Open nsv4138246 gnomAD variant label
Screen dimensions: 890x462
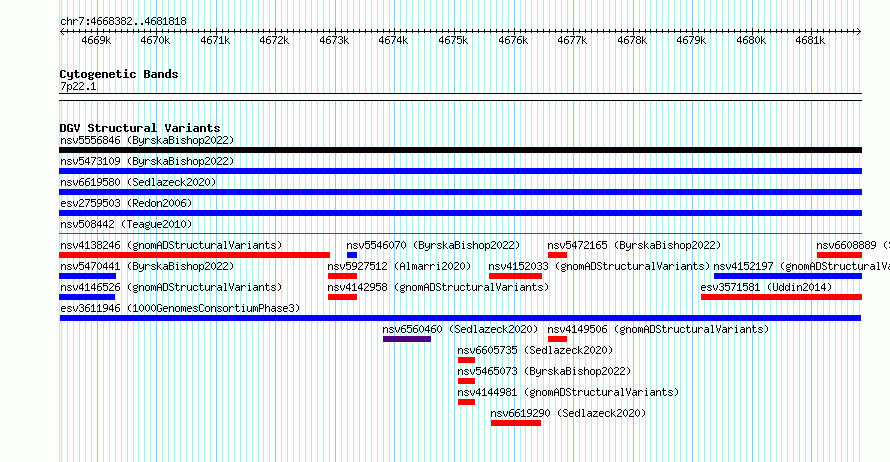[171, 245]
